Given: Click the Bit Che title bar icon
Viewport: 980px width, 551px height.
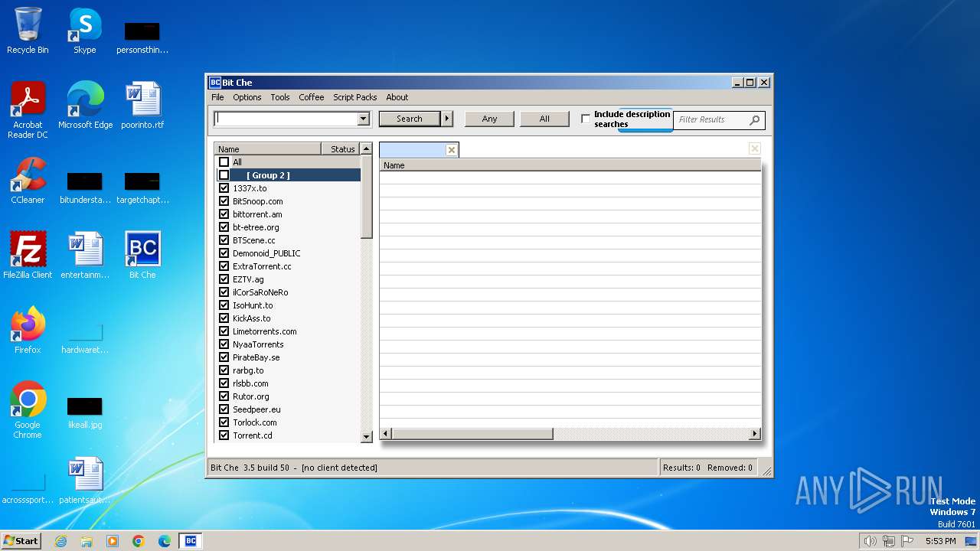Looking at the screenshot, I should pos(215,83).
